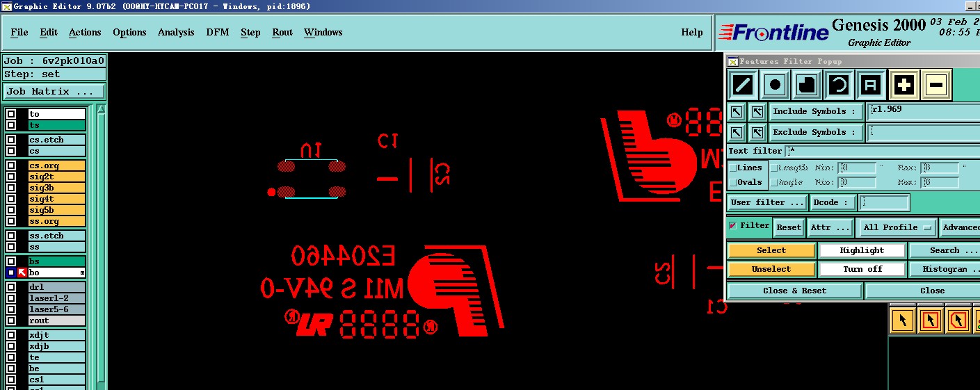Toggle display box of layer ts
Screen dimensions: 980x390
pos(11,125)
